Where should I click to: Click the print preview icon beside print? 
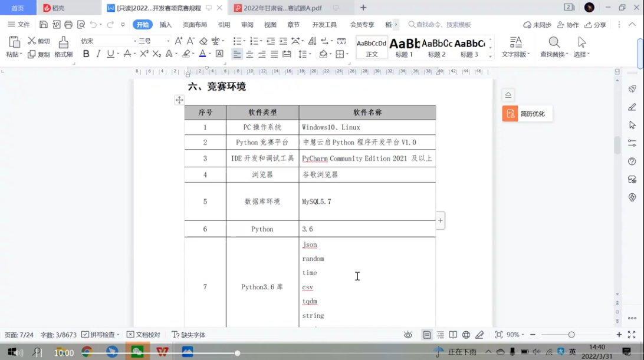coord(81,25)
